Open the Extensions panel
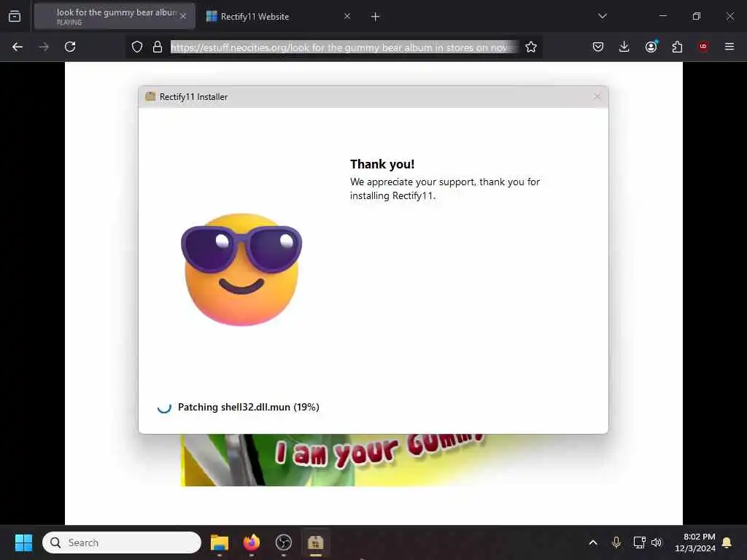The image size is (747, 560). click(x=677, y=47)
